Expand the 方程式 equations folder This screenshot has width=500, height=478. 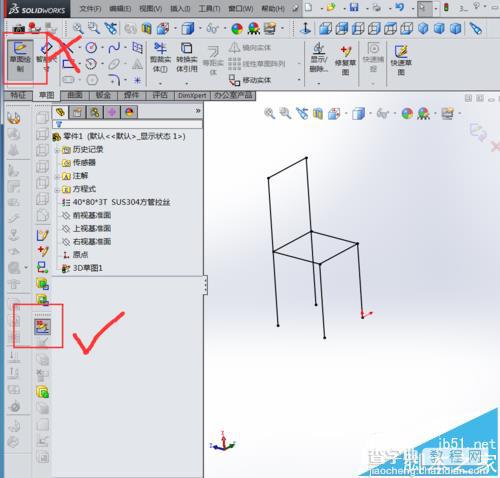(57, 190)
